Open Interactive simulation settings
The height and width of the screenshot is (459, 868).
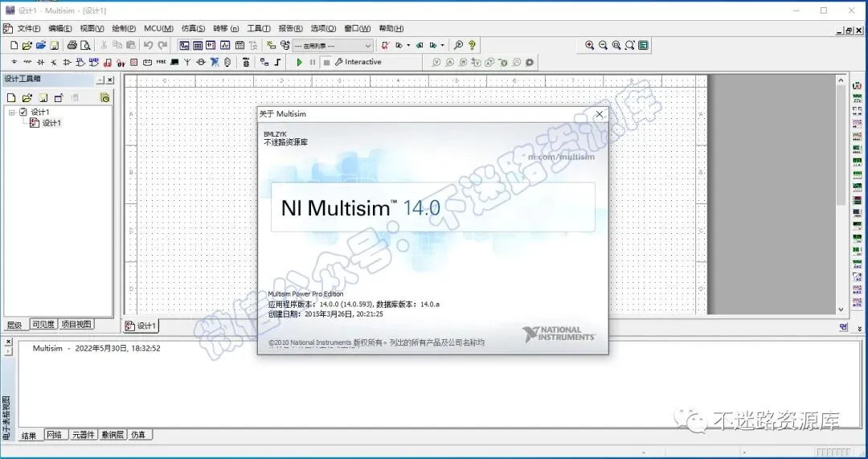pos(358,62)
